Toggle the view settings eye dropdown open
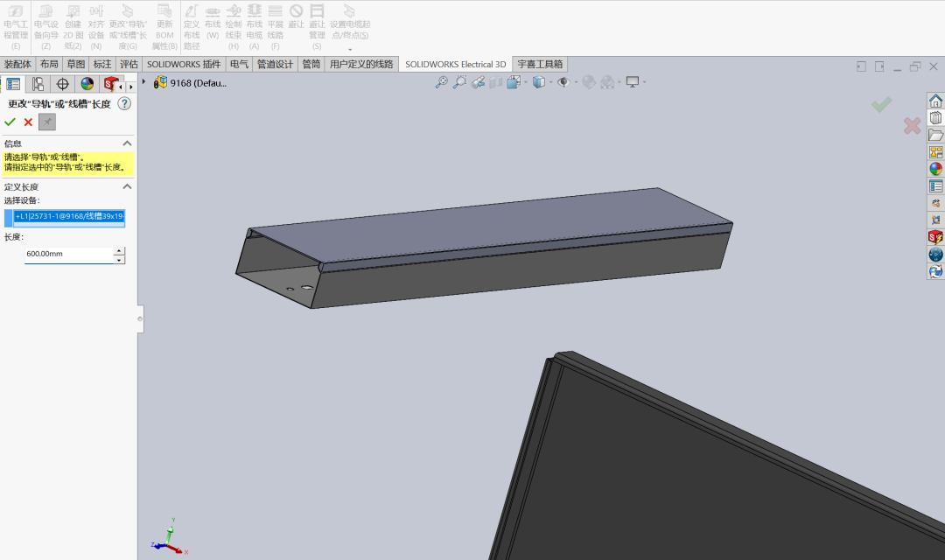This screenshot has height=560, width=945. (x=575, y=81)
